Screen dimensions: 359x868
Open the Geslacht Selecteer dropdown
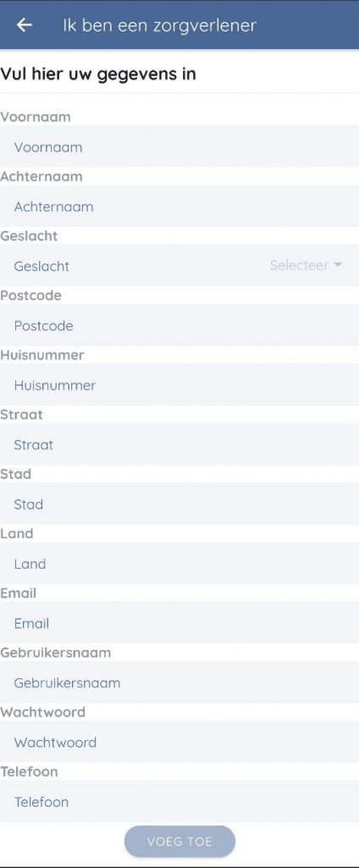[x=306, y=265]
